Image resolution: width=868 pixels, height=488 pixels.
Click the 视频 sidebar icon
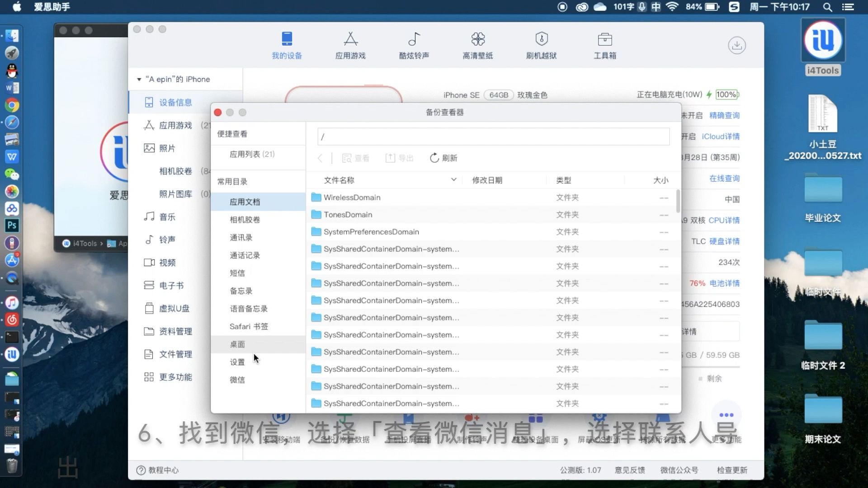149,263
